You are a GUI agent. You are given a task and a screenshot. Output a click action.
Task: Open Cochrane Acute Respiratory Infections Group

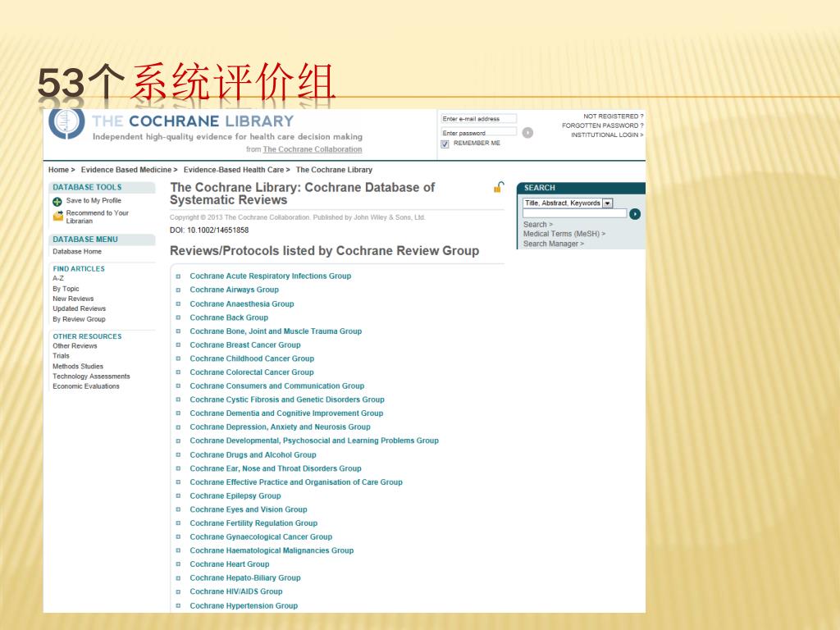(271, 276)
